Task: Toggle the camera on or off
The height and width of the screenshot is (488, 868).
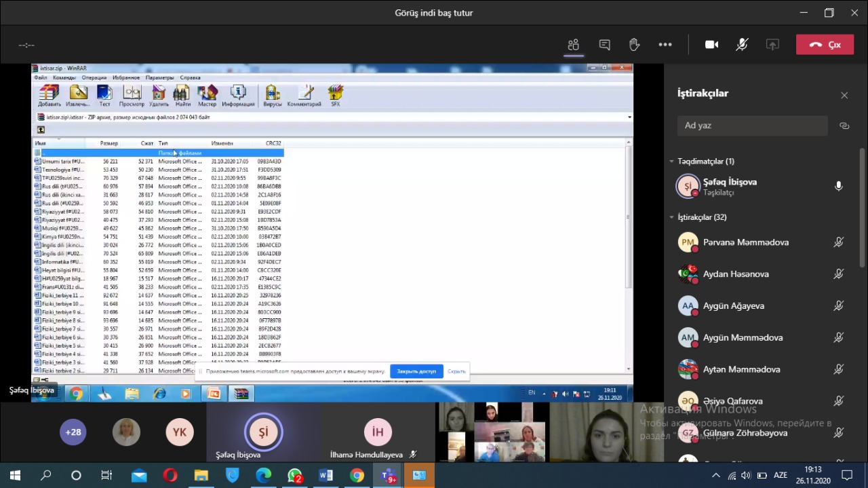Action: pos(711,45)
